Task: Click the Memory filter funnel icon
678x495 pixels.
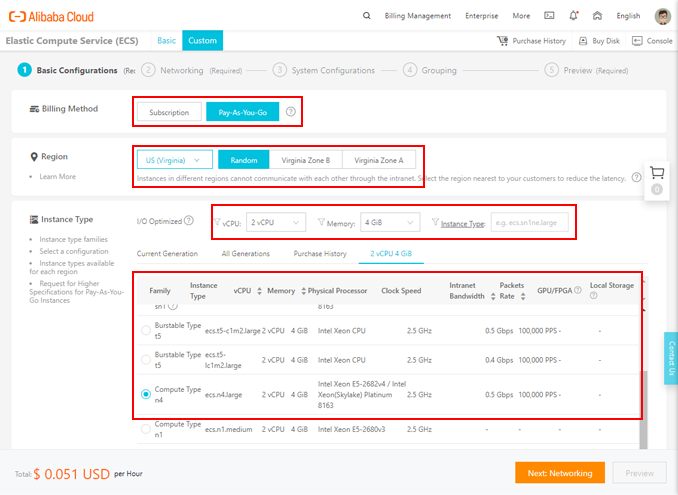Action: click(321, 222)
